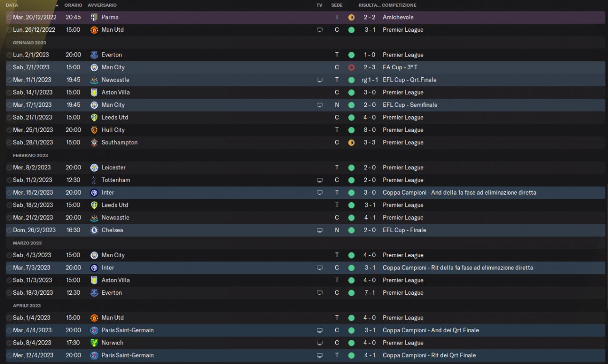Toggle the check circle for the Sab, 4/3/2023 match
This screenshot has height=364, width=608.
(9, 255)
